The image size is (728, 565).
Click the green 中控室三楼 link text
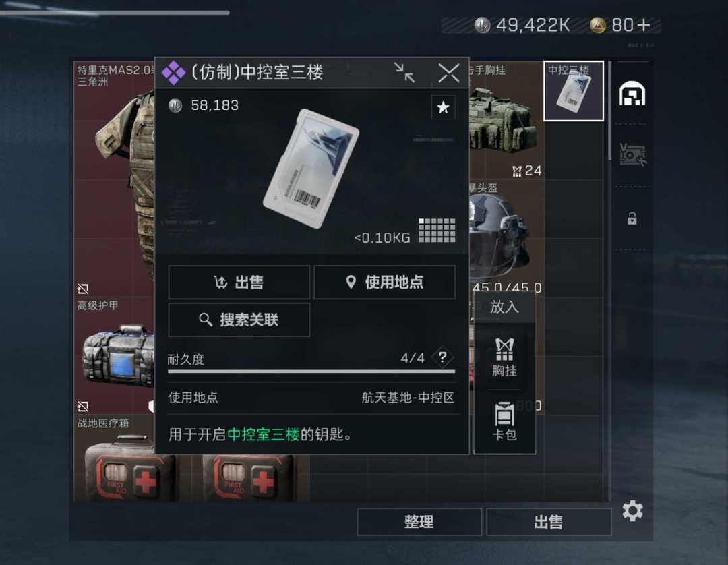pyautogui.click(x=264, y=435)
